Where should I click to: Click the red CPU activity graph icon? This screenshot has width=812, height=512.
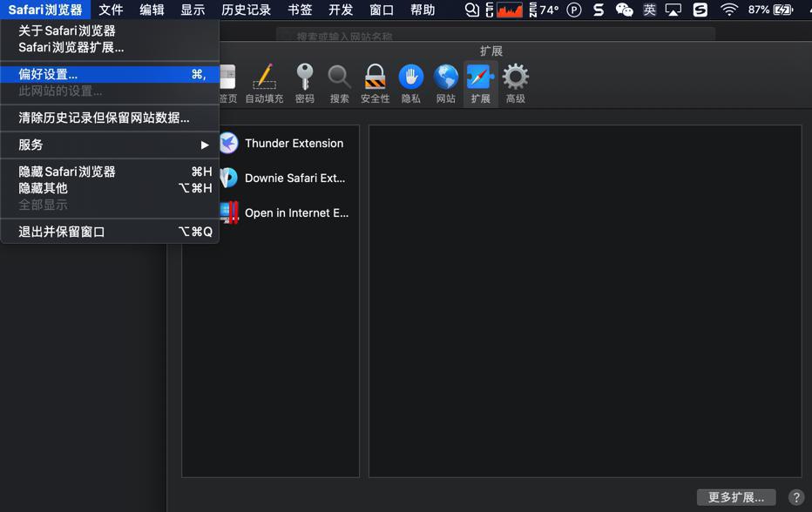point(509,10)
